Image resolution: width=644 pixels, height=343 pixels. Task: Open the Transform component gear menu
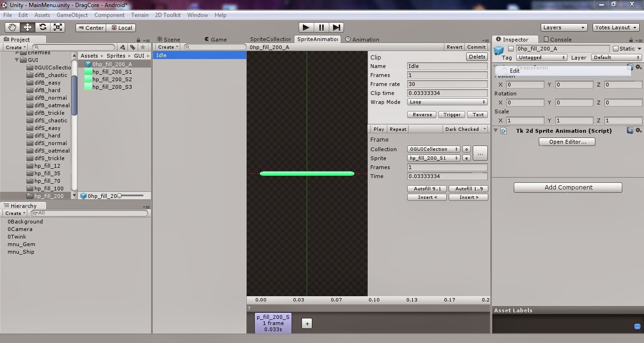tap(638, 68)
